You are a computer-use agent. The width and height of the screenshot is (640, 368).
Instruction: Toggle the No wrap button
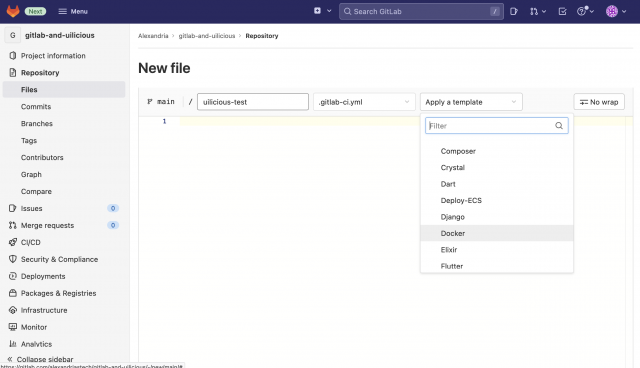click(599, 102)
